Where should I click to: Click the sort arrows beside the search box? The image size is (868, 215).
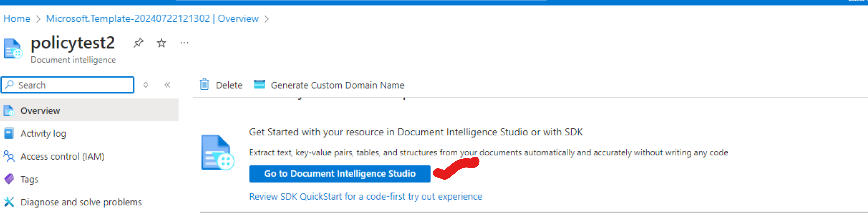point(146,85)
